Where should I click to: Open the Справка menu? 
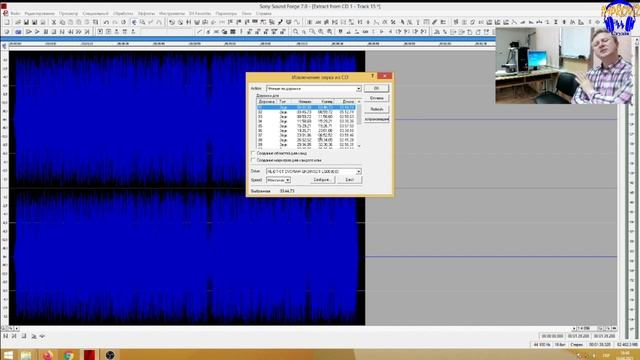[x=264, y=13]
